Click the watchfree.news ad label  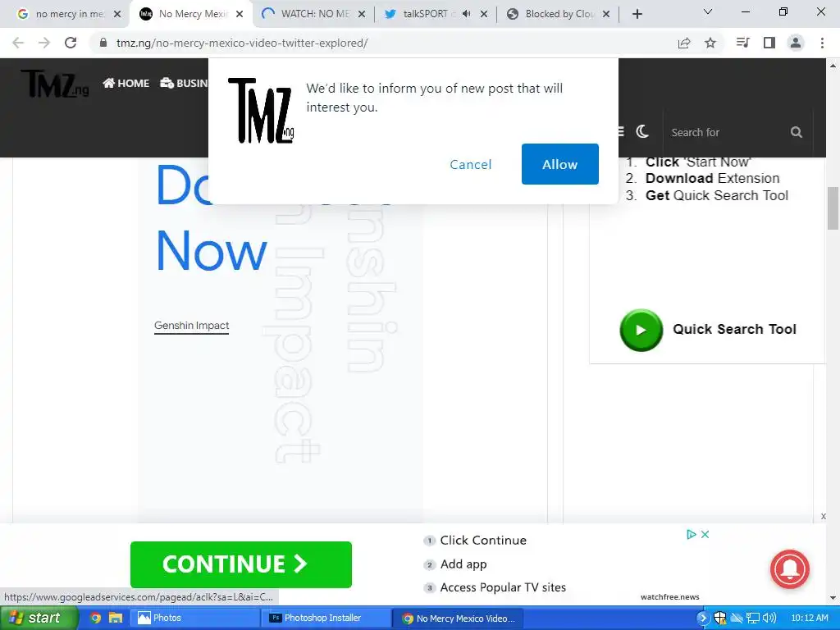pos(669,597)
